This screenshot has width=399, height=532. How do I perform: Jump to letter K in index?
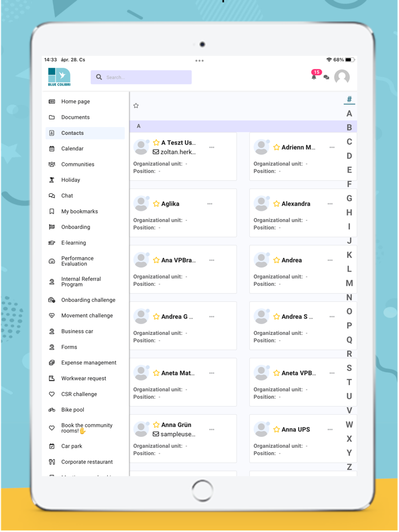click(x=349, y=255)
